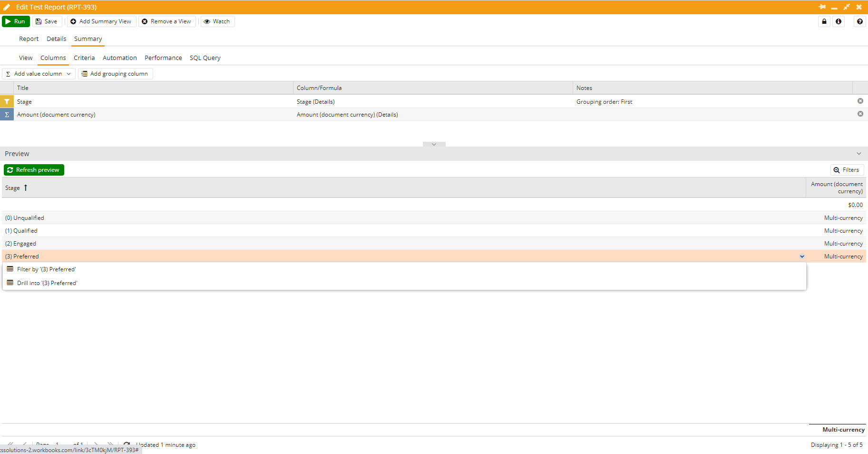Switch to the Criteria tab
The height and width of the screenshot is (454, 868).
84,58
